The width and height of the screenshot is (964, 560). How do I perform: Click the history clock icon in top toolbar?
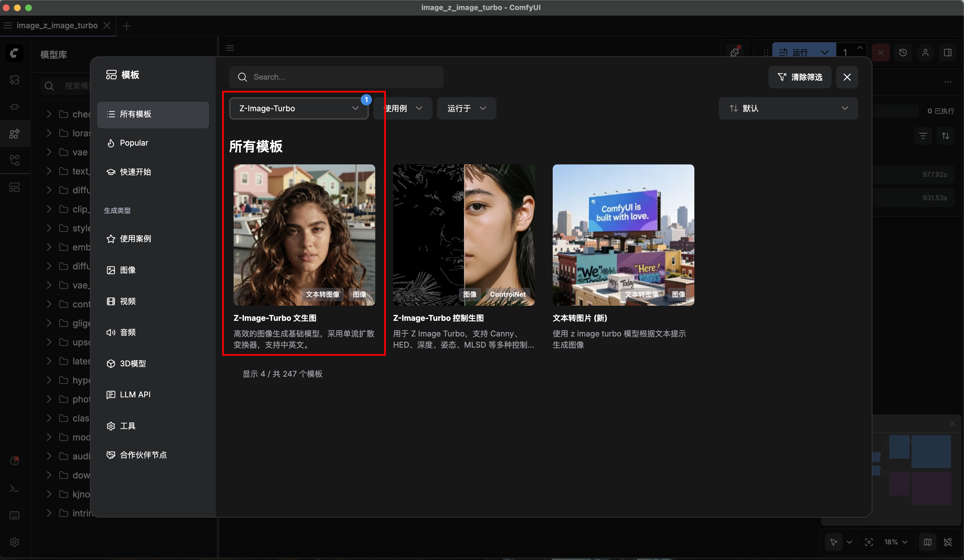(x=903, y=53)
